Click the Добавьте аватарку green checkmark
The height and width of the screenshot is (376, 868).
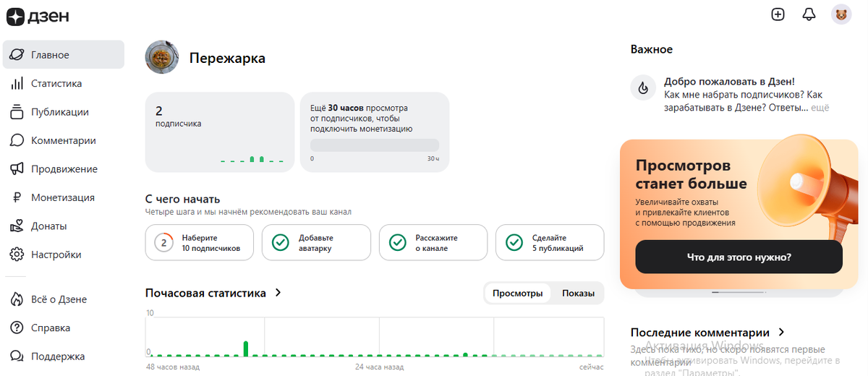point(281,242)
